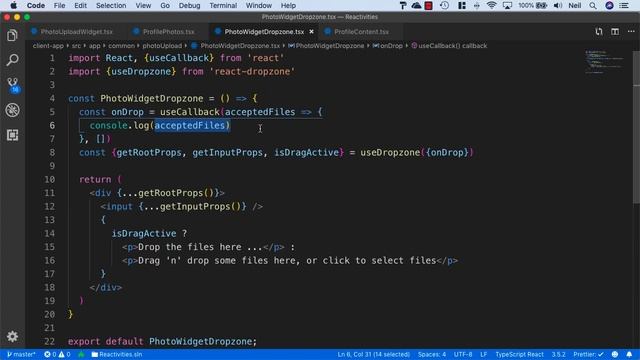Click the Ln 6, Col 31 position indicator
The image size is (640, 360).
[x=373, y=354]
